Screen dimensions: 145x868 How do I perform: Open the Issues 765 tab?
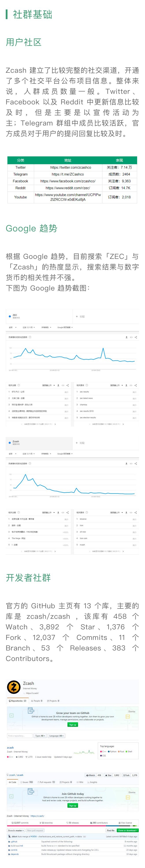point(27,782)
